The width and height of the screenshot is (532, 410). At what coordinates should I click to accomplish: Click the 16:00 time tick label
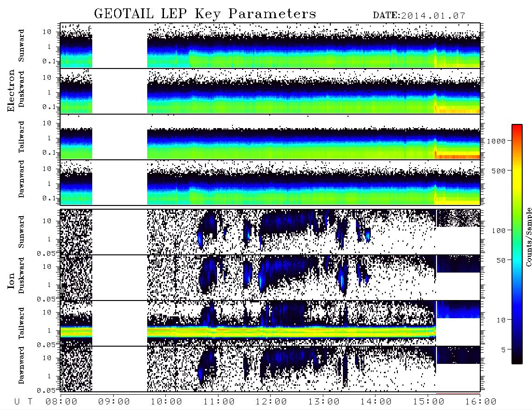(481, 402)
